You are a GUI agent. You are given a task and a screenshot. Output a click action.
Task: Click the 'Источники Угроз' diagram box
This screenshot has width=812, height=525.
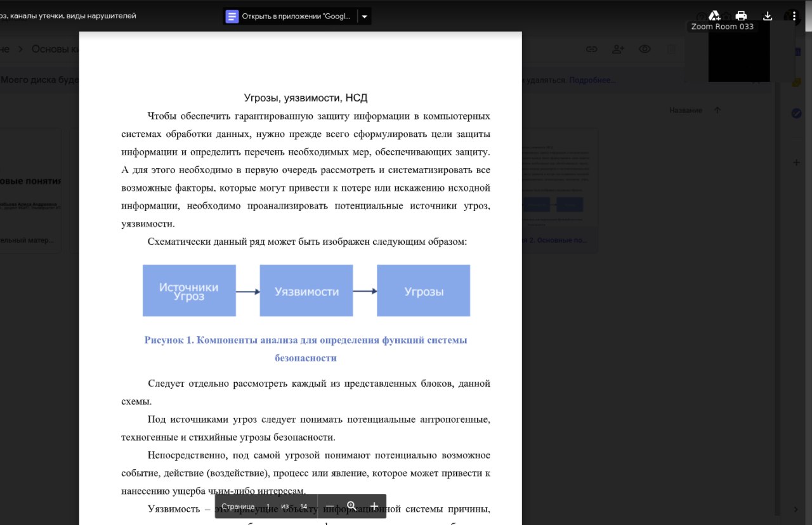(189, 290)
